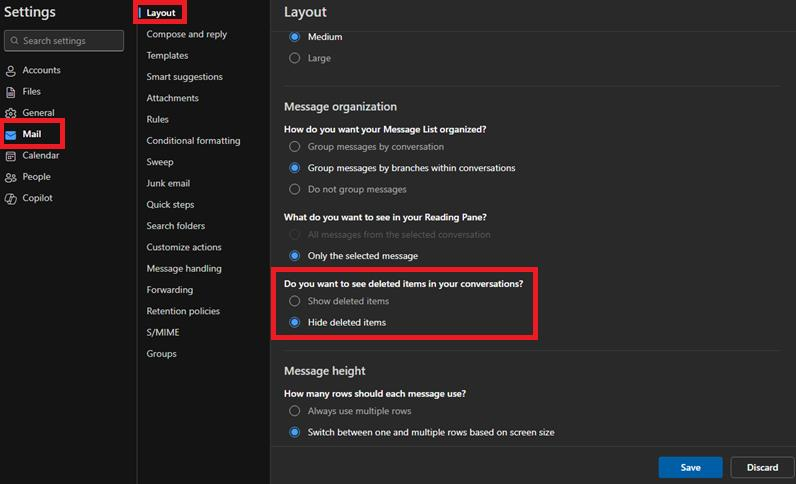
Task: Open Sweep settings
Action: 160,162
